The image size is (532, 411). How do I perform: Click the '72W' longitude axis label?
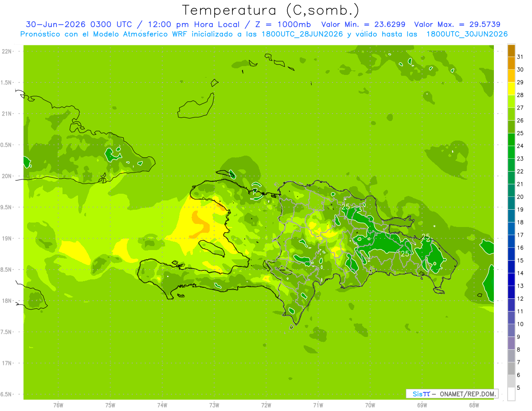(266, 405)
